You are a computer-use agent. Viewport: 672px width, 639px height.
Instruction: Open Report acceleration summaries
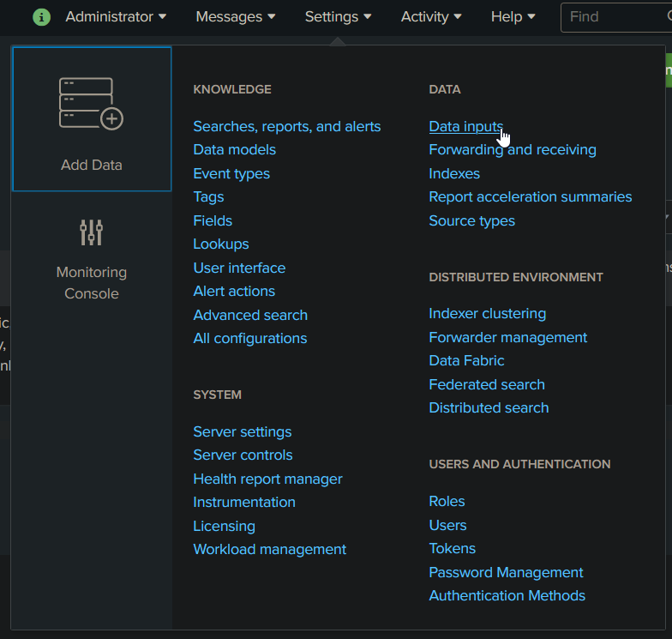coord(530,197)
